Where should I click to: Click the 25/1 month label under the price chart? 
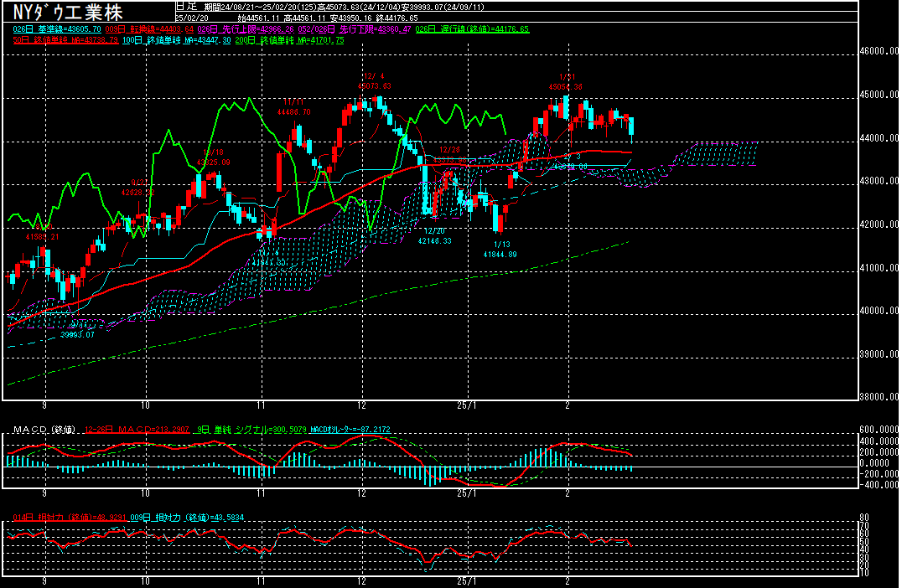click(x=467, y=405)
